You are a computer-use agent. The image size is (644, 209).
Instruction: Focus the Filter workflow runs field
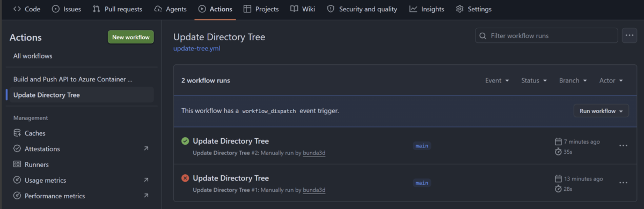546,36
